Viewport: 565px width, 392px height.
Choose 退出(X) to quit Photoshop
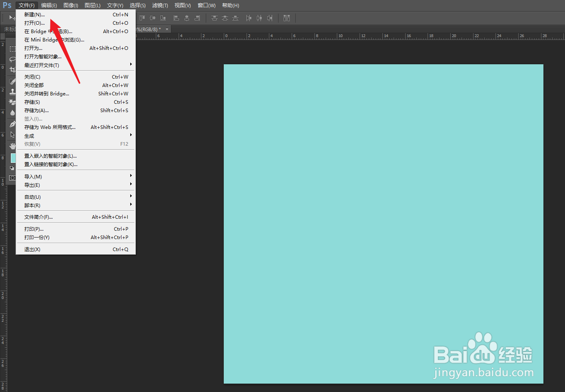pyautogui.click(x=76, y=249)
